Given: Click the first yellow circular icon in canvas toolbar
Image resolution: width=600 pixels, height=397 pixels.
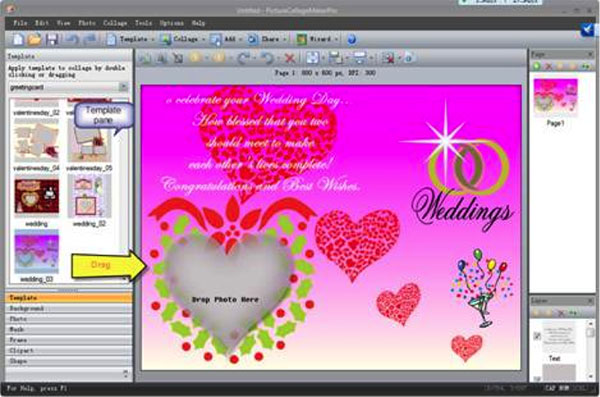Looking at the screenshot, I should coord(195,58).
